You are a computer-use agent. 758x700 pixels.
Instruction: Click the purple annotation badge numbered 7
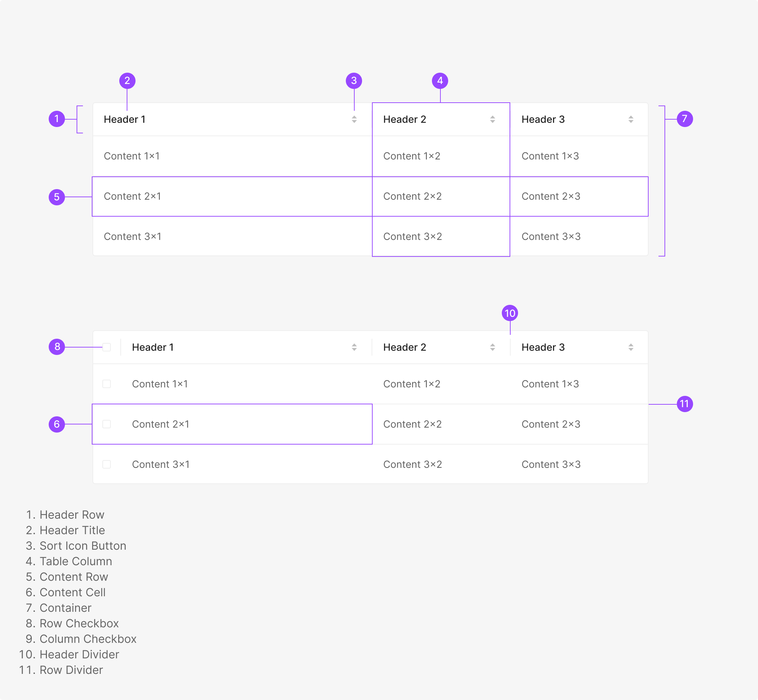685,119
